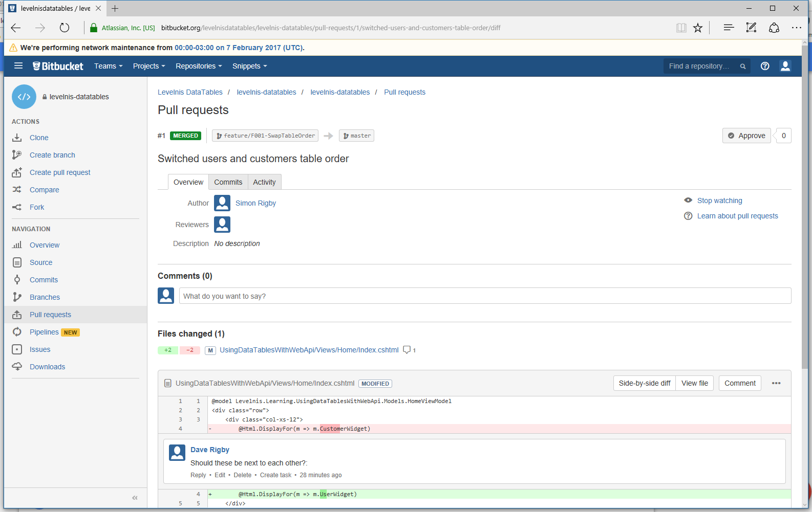Switch to the Activity tab
The width and height of the screenshot is (812, 512).
pyautogui.click(x=264, y=182)
